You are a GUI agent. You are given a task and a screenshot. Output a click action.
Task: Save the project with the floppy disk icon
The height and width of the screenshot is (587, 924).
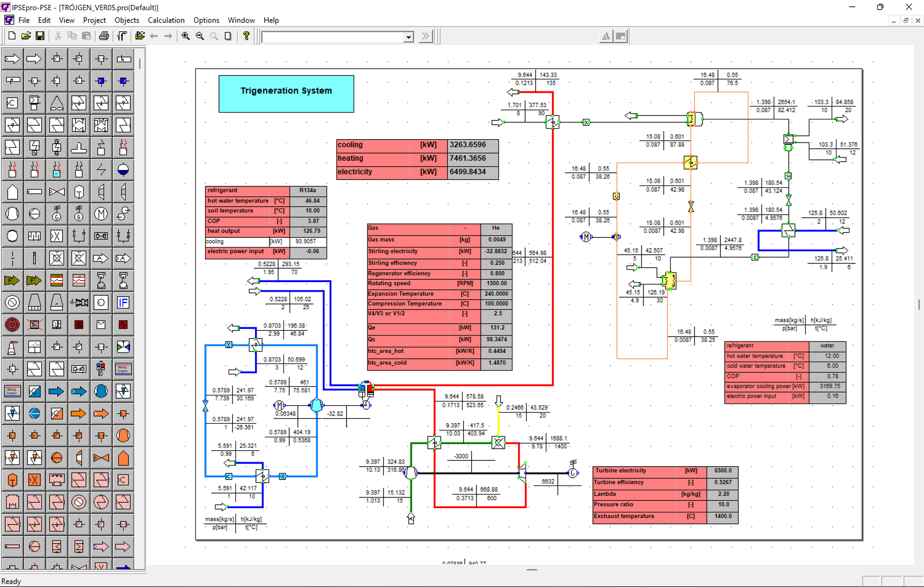coord(40,36)
